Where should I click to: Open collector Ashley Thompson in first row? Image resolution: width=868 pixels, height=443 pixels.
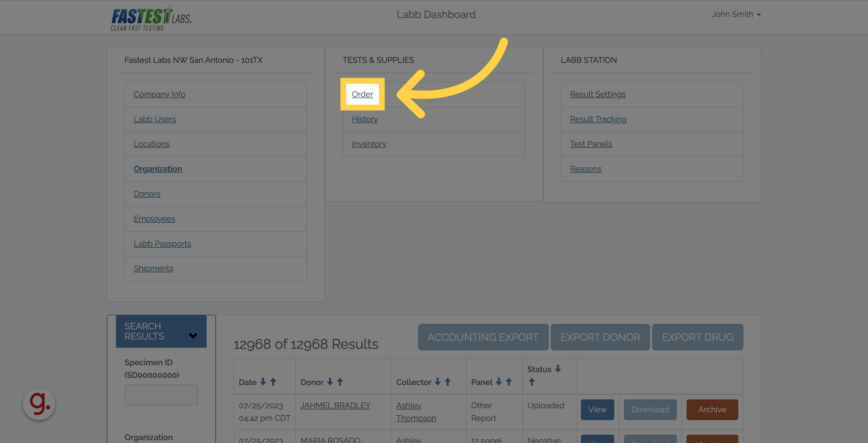click(x=416, y=412)
